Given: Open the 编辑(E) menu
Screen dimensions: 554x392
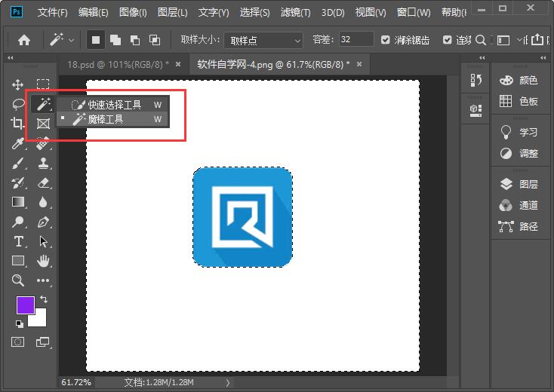Looking at the screenshot, I should 94,13.
